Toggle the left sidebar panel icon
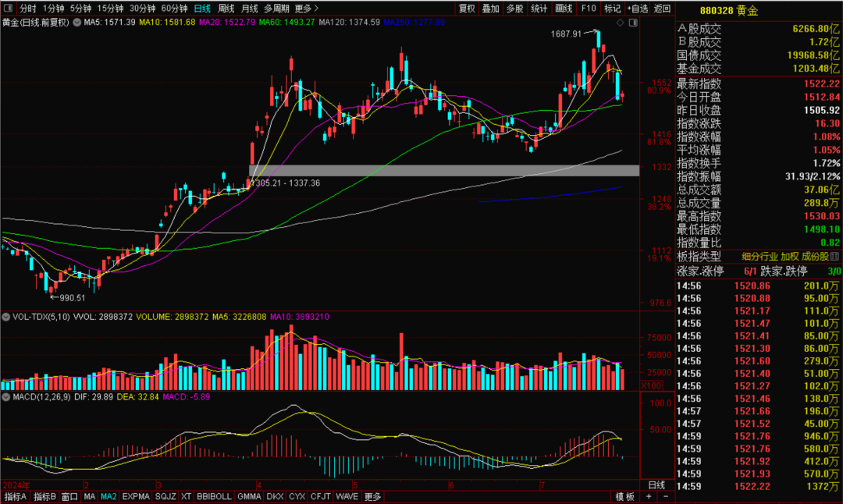This screenshot has height=504, width=843. 8,9
